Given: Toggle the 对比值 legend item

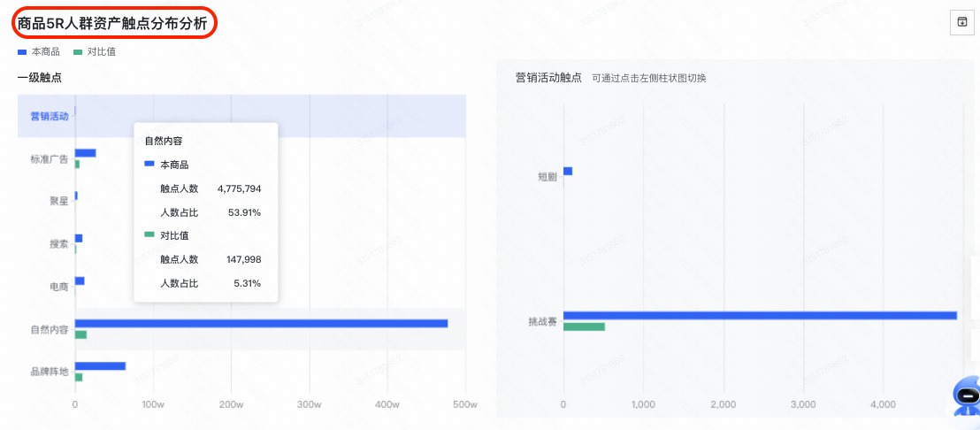Looking at the screenshot, I should click(95, 52).
